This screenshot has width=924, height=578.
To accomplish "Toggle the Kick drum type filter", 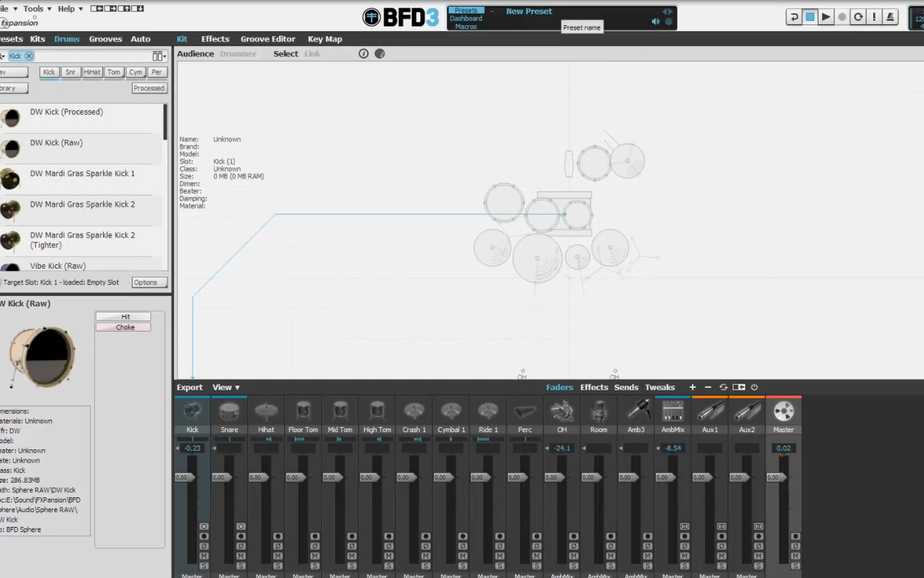I will click(x=49, y=72).
